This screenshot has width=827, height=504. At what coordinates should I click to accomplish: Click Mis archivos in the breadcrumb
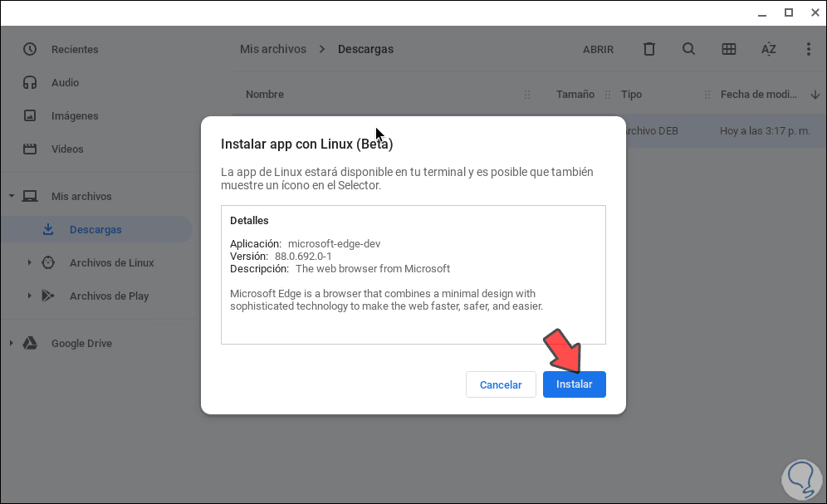[273, 49]
